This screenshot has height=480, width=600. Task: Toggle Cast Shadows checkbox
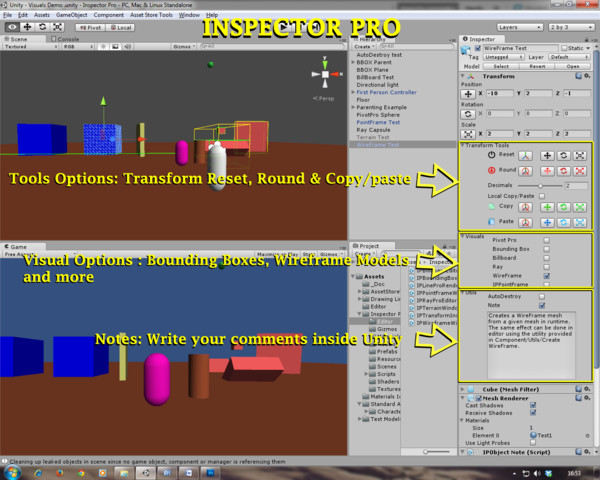coord(533,405)
